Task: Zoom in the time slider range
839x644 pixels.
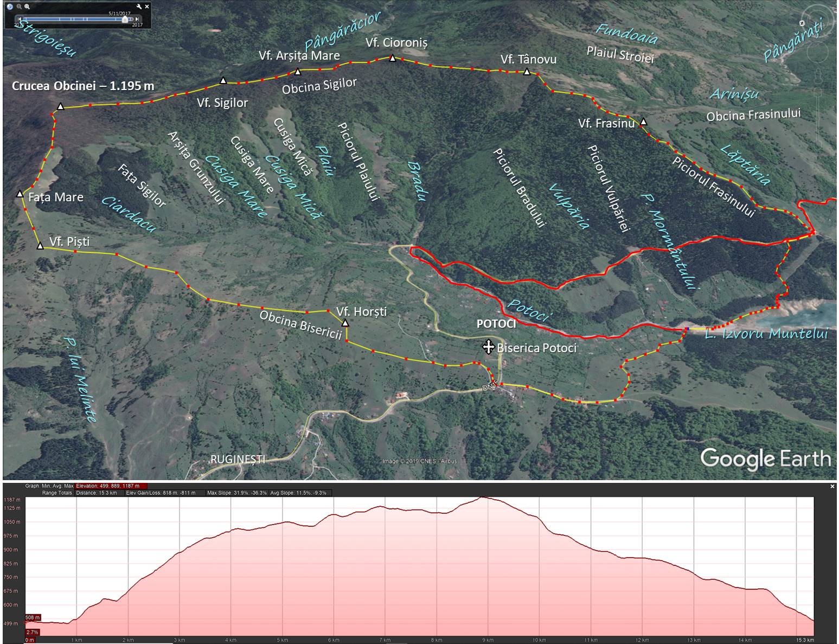Action: pyautogui.click(x=27, y=7)
